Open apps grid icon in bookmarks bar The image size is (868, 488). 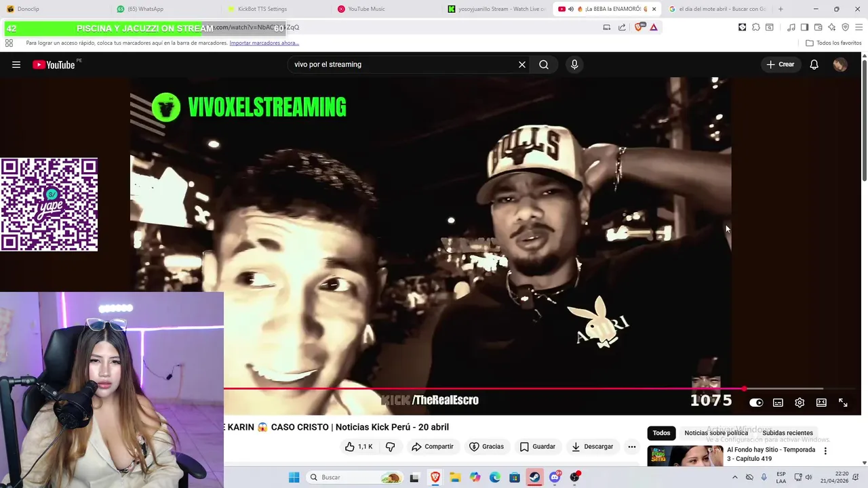click(9, 43)
